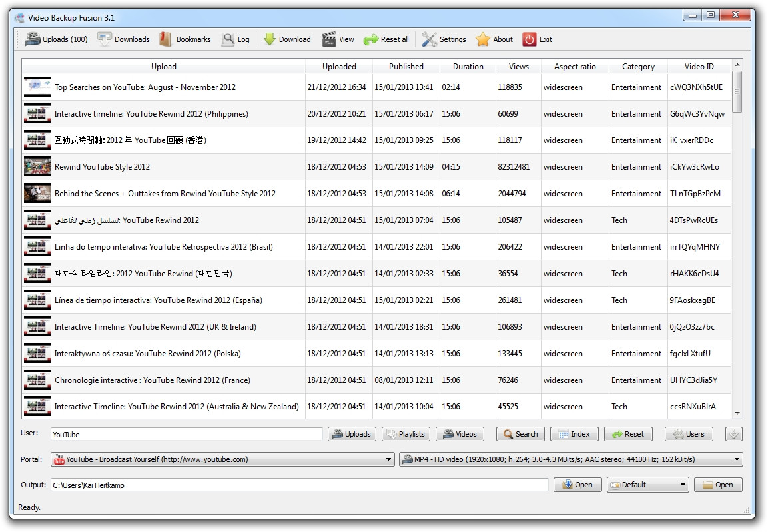Sort by the Uploaded column header
The image size is (768, 532).
[x=339, y=67]
